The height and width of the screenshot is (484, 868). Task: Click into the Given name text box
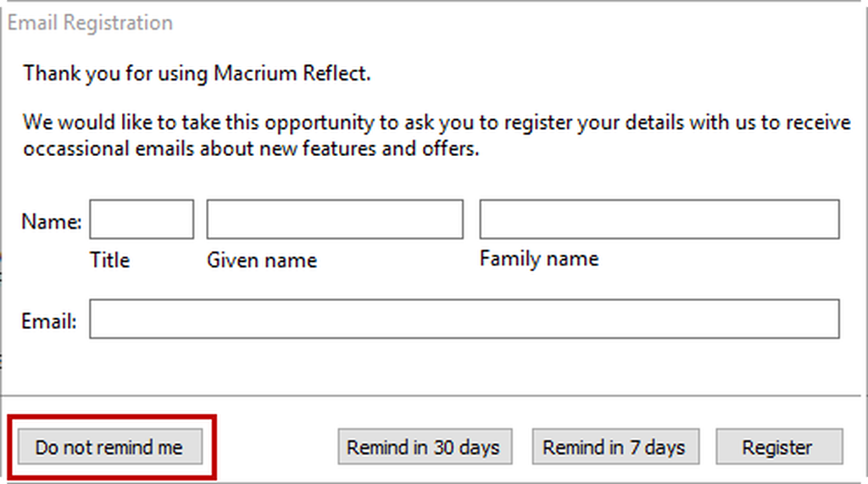(x=335, y=220)
